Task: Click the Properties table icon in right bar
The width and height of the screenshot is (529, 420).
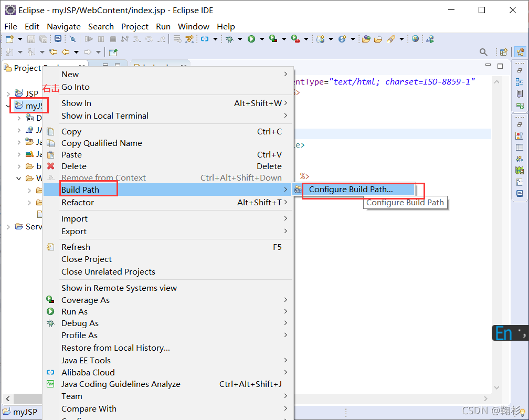Action: pos(520,148)
